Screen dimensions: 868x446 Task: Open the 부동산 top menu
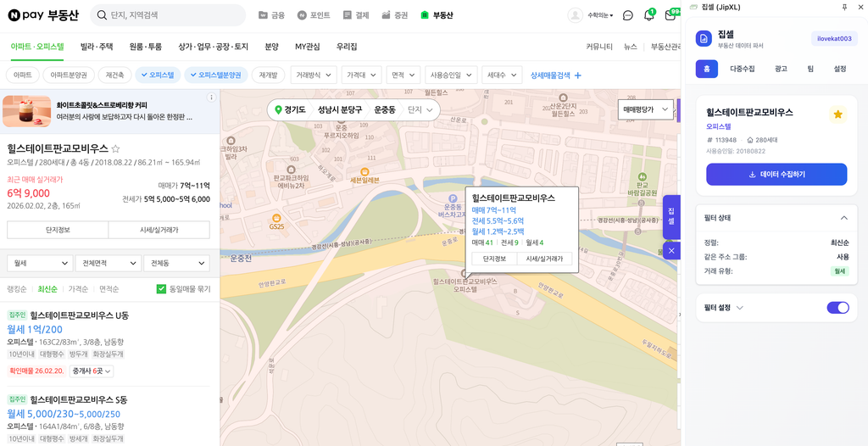point(437,15)
